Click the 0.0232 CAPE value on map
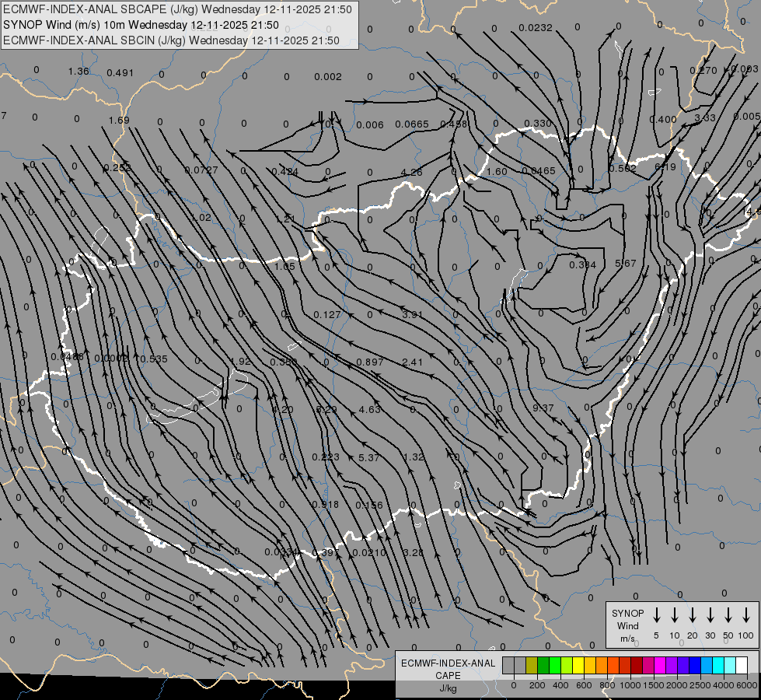The image size is (761, 700). pyautogui.click(x=536, y=28)
